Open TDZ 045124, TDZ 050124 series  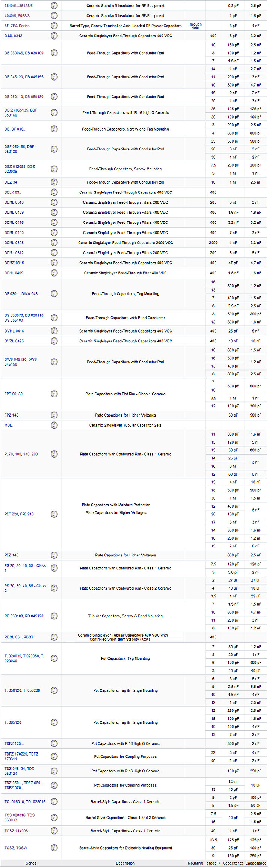tap(19, 771)
